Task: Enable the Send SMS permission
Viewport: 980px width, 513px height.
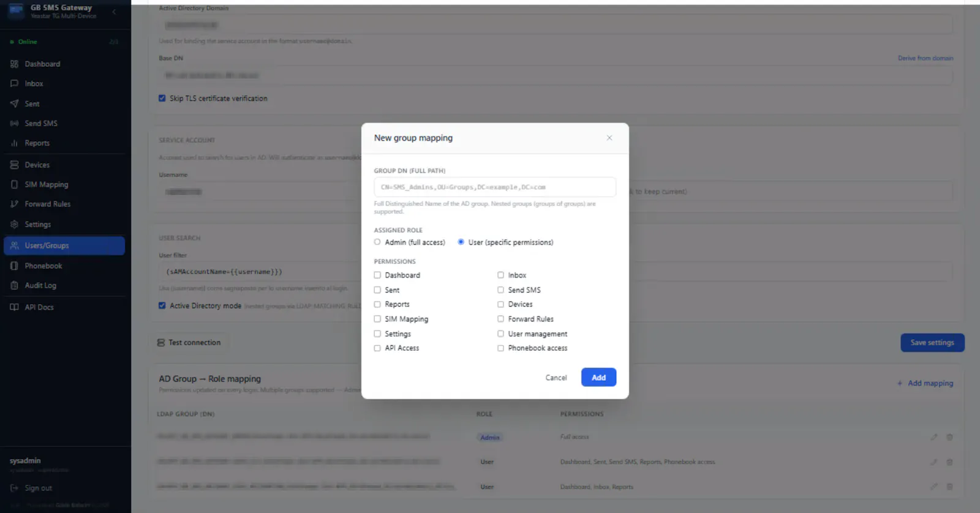Action: point(500,290)
